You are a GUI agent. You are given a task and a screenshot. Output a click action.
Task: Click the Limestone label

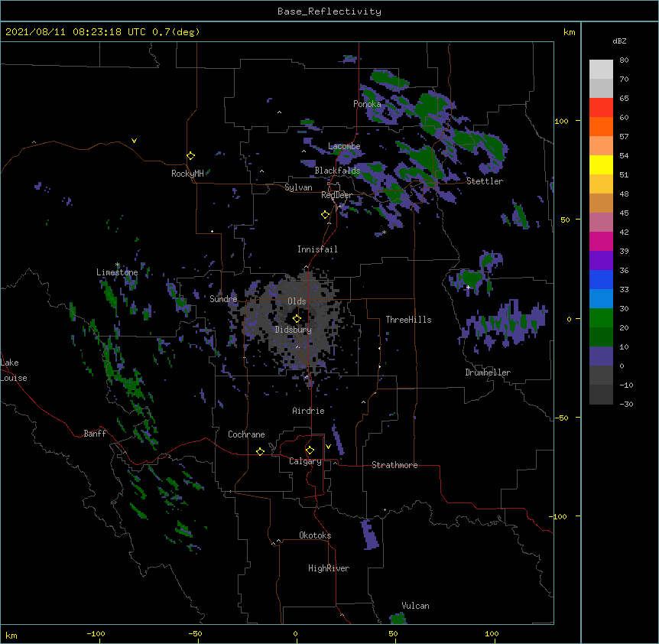click(x=117, y=272)
